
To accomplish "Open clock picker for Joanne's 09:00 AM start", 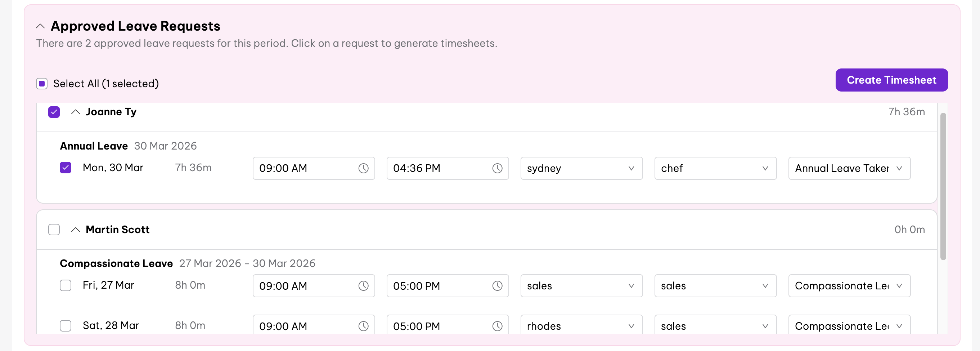I will pyautogui.click(x=363, y=168).
